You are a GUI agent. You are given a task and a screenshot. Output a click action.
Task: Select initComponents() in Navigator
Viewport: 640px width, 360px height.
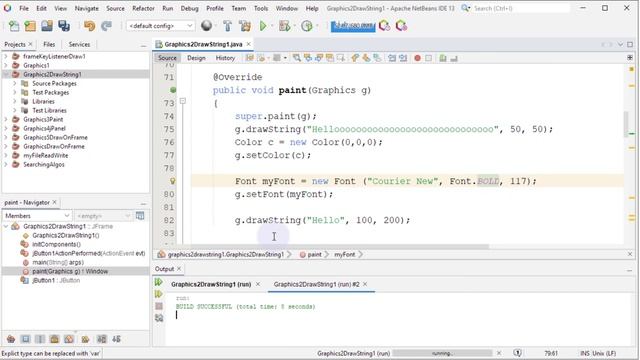click(56, 244)
